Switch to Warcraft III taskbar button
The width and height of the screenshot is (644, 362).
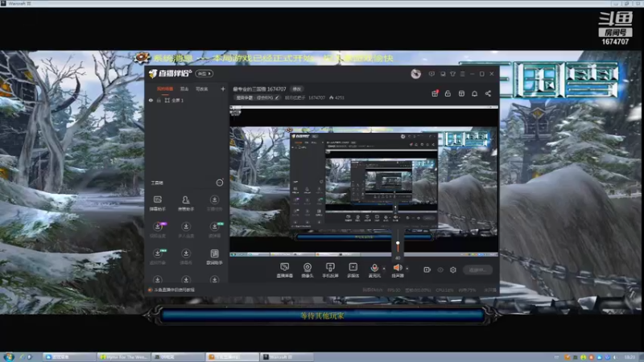[x=286, y=357]
